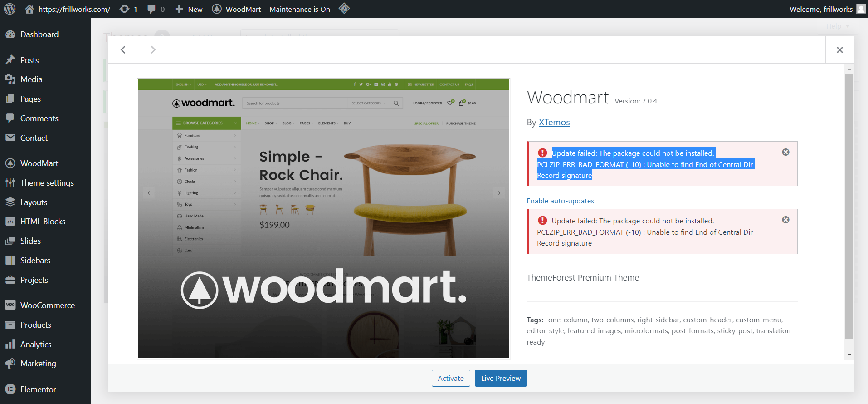Click the Elementor icon
Image resolution: width=868 pixels, height=404 pixels.
(10, 389)
